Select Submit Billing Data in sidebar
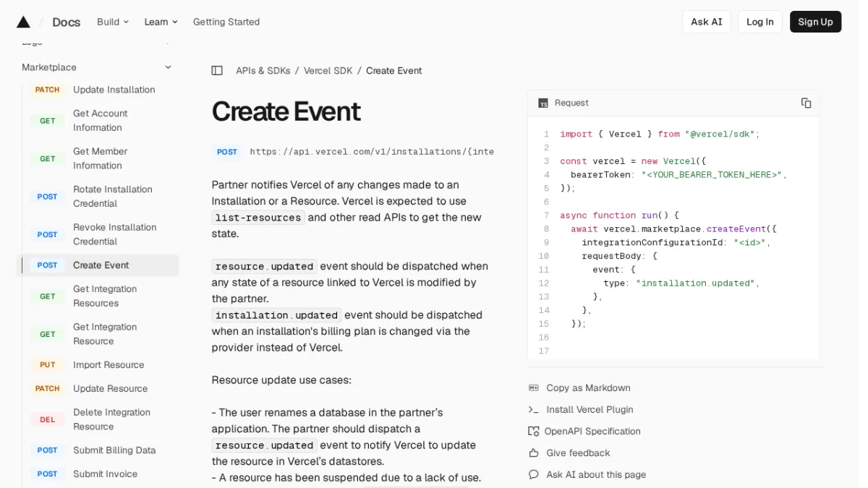This screenshot has height=488, width=868. pyautogui.click(x=114, y=450)
